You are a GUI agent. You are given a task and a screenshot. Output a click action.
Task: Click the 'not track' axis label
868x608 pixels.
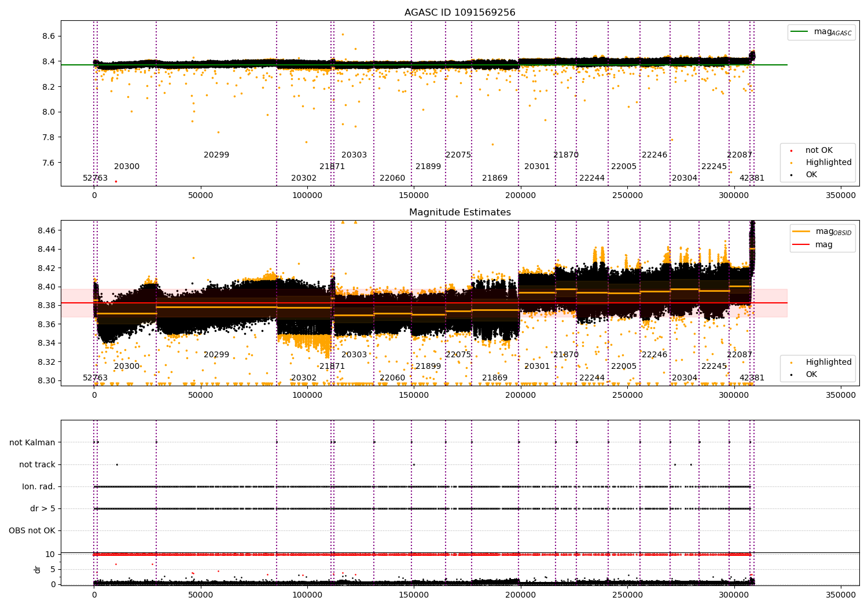point(37,464)
